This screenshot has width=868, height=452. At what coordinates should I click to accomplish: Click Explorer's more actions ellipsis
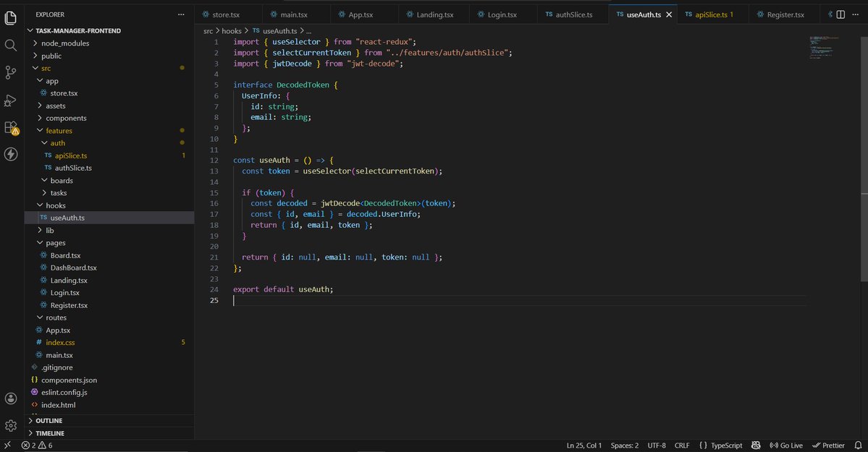[x=180, y=14]
